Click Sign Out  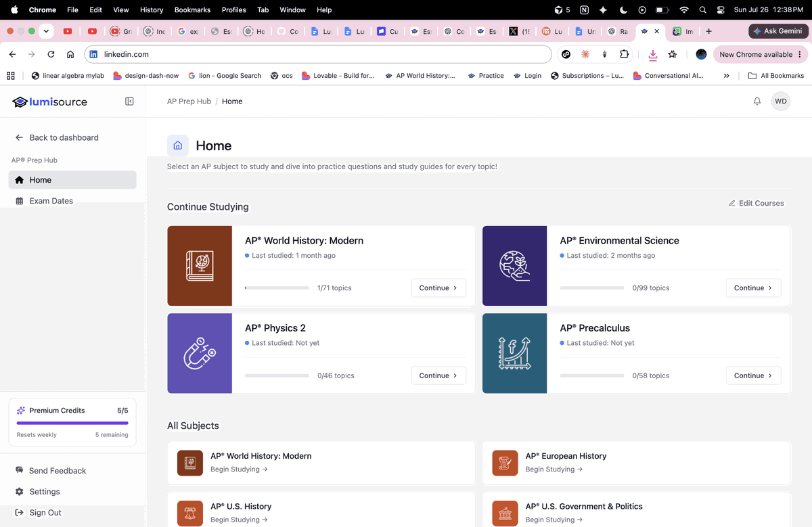pos(39,513)
